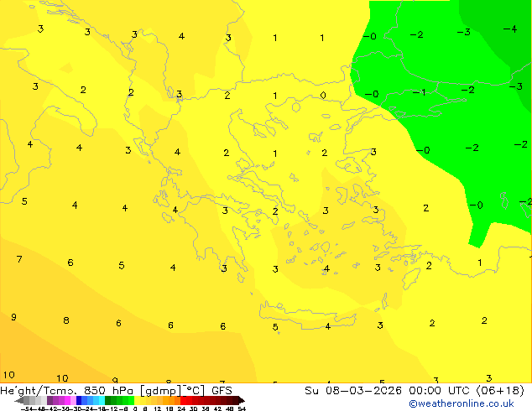Click the '-4' temperature value on the map
This screenshot has height=411, width=532.
point(510,29)
